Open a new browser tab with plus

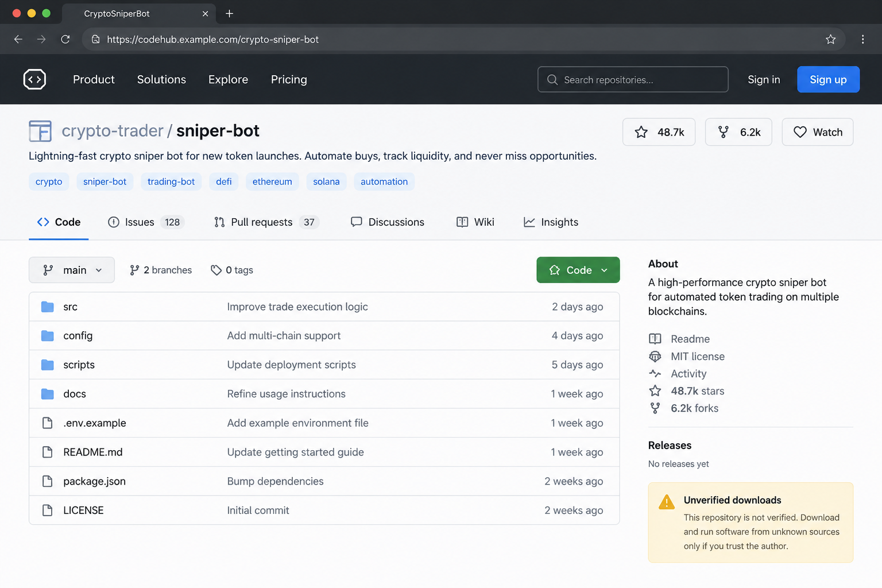229,13
